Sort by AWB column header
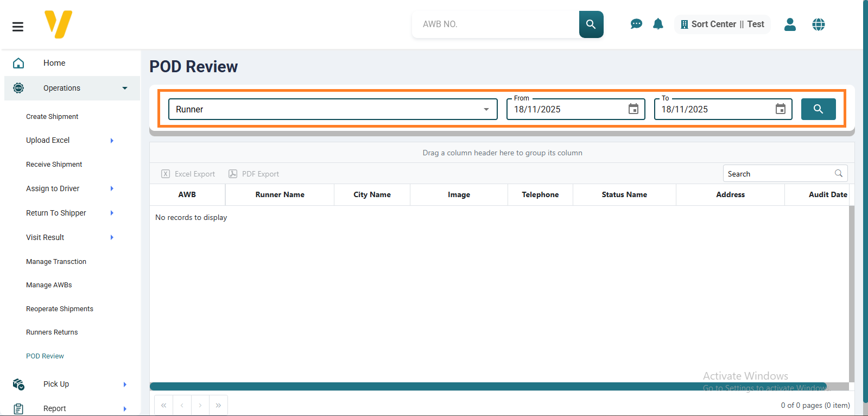The image size is (868, 416). tap(187, 194)
